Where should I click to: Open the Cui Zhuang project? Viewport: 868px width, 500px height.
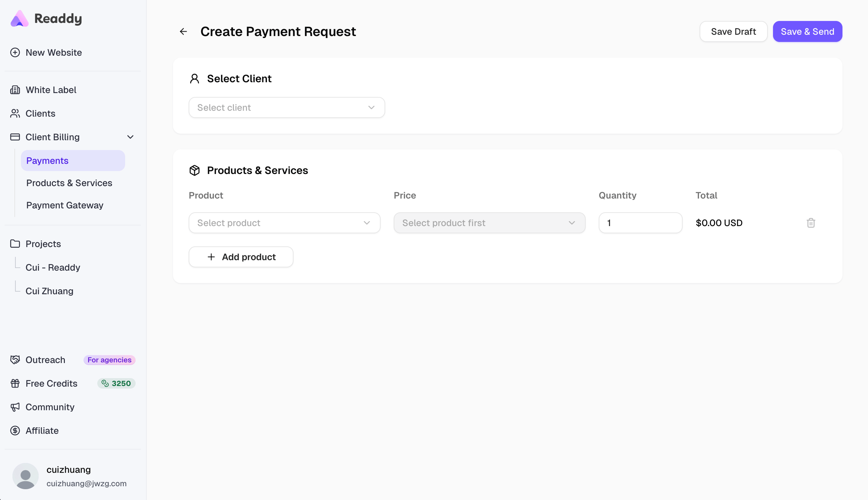(49, 291)
